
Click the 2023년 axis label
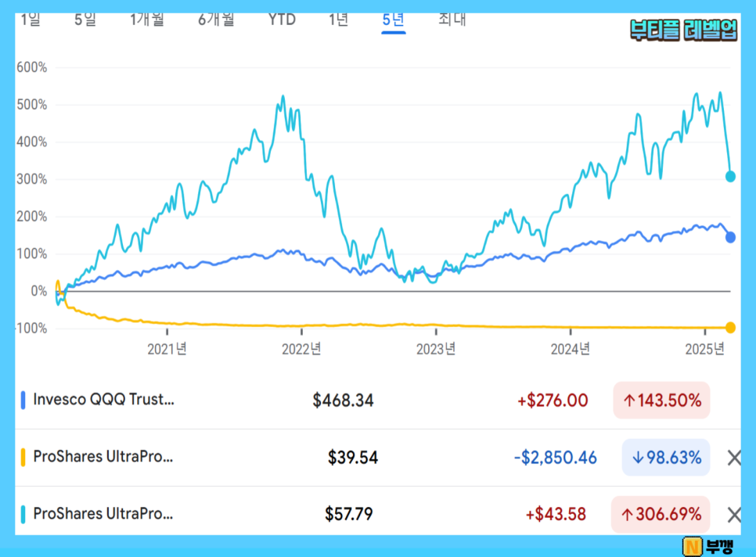pyautogui.click(x=436, y=349)
